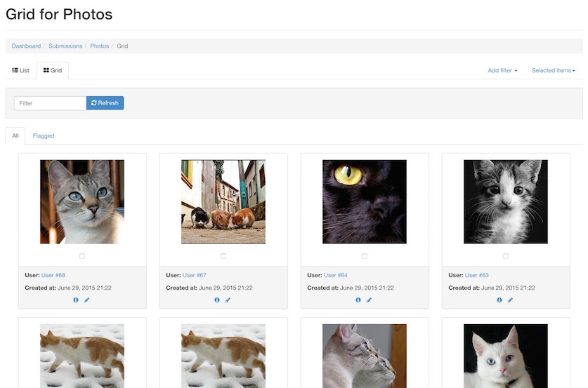Edit the User #64 photo with pencil icon

(x=369, y=300)
